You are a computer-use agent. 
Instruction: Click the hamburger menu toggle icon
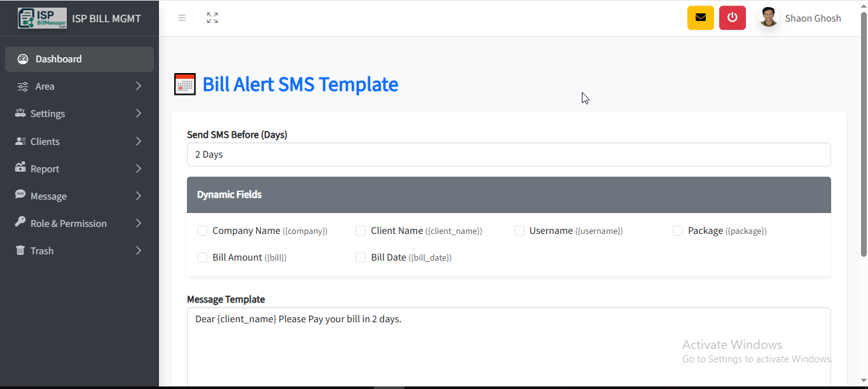pos(182,18)
